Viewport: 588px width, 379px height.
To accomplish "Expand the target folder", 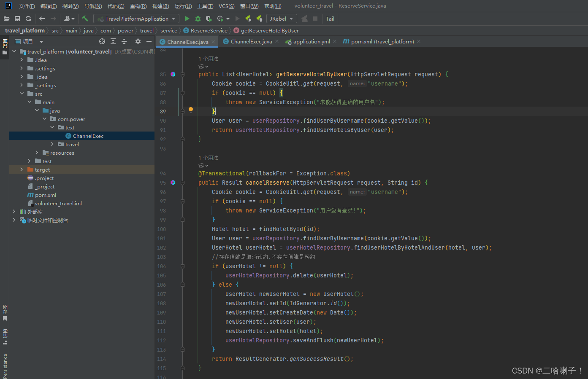I will (x=22, y=169).
